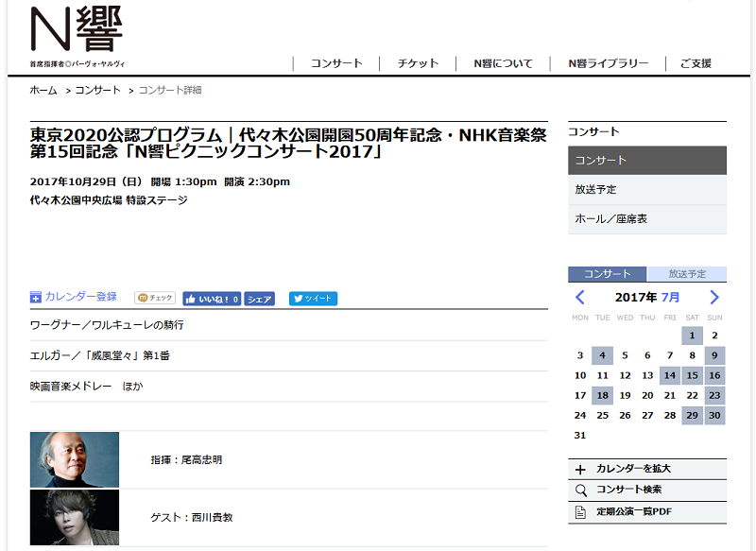Click conductor 尾高忠明's portrait photo
This screenshot has width=756, height=551.
75,459
